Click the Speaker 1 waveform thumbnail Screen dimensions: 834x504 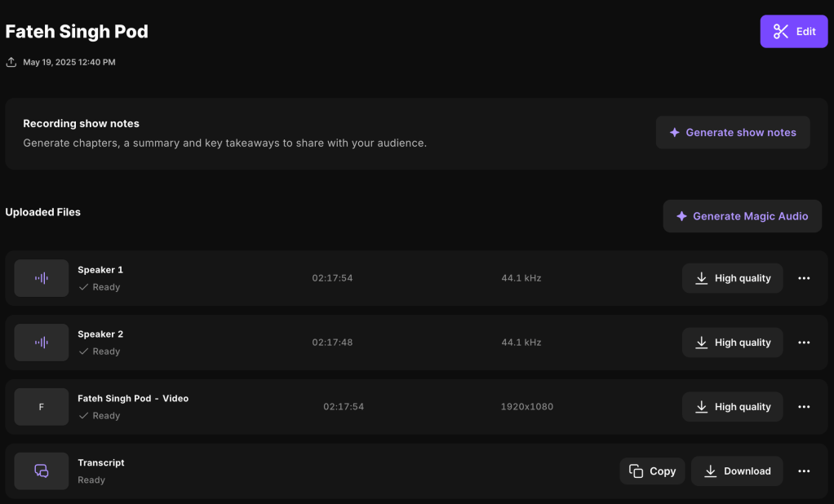(42, 278)
